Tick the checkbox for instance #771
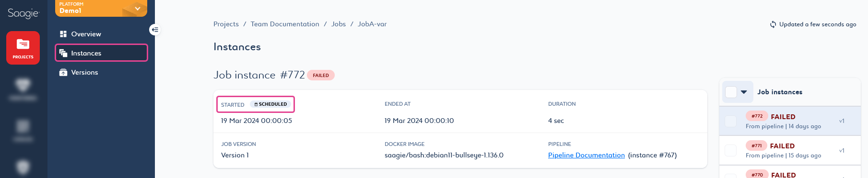 [x=730, y=150]
